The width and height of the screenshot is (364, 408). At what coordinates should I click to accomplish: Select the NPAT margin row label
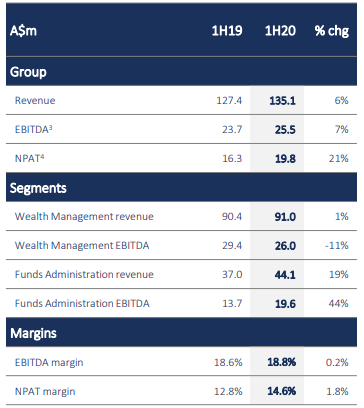(x=45, y=391)
